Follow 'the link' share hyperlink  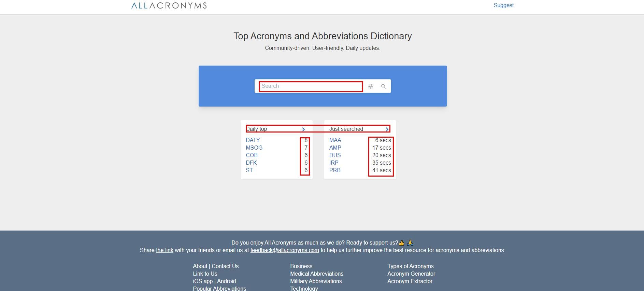click(x=164, y=250)
